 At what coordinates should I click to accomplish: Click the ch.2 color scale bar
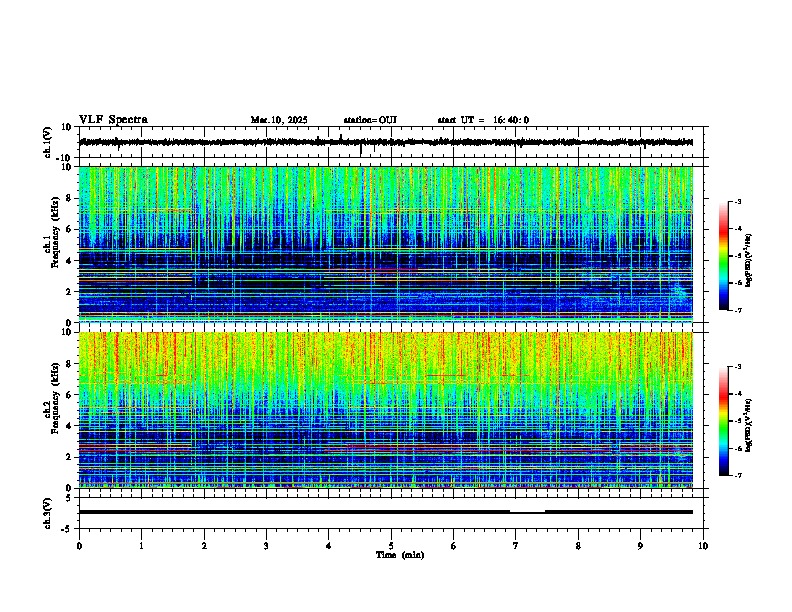point(723,421)
